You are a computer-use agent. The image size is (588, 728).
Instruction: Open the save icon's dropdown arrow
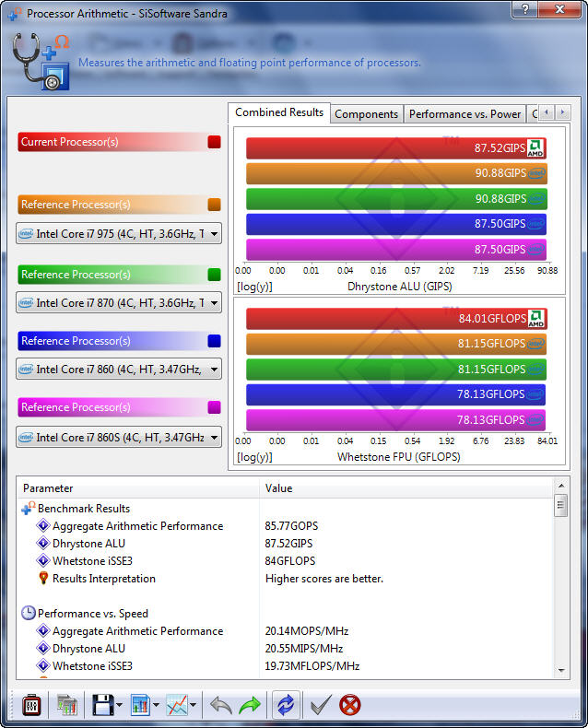pyautogui.click(x=120, y=705)
